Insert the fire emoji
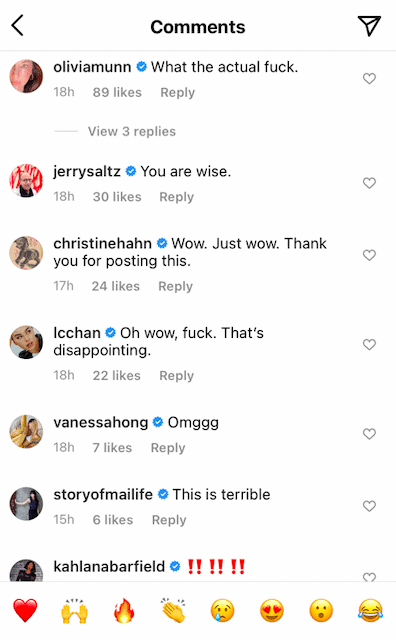This screenshot has height=640, width=396. [124, 611]
